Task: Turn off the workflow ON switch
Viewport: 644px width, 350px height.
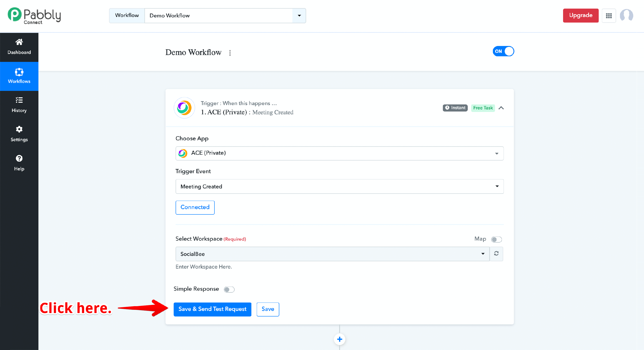Action: (x=503, y=51)
